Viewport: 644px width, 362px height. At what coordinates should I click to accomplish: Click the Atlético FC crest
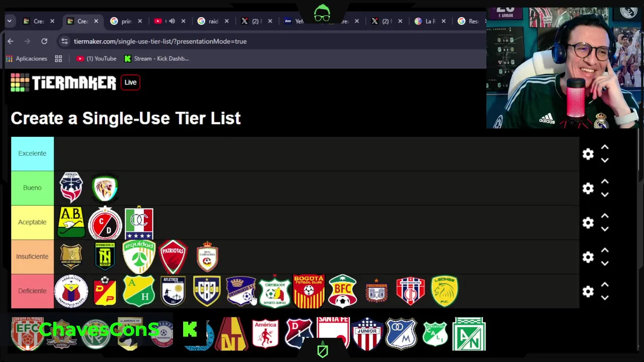[x=173, y=291]
